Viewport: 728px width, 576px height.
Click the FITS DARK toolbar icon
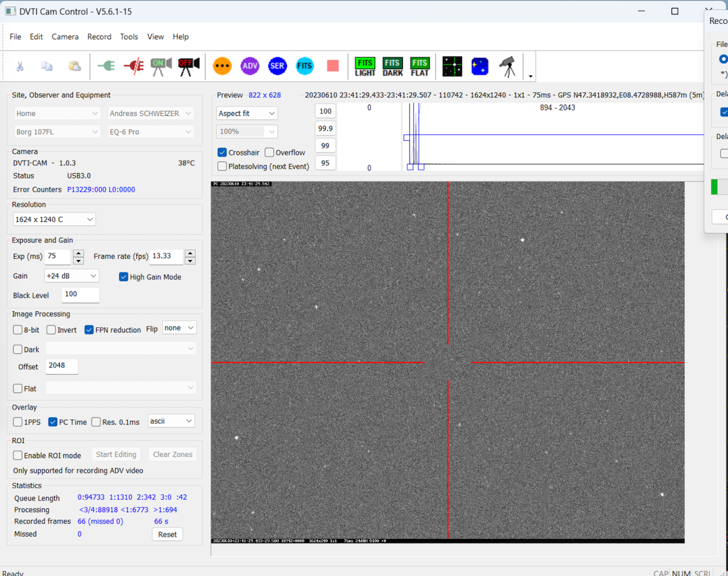point(392,66)
